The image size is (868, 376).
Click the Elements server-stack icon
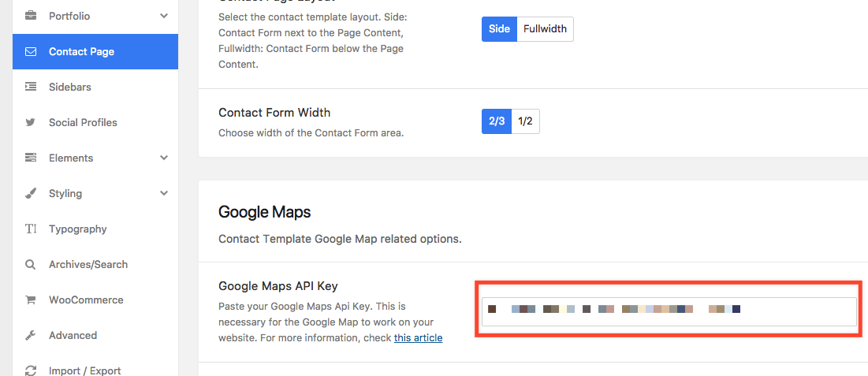click(31, 158)
